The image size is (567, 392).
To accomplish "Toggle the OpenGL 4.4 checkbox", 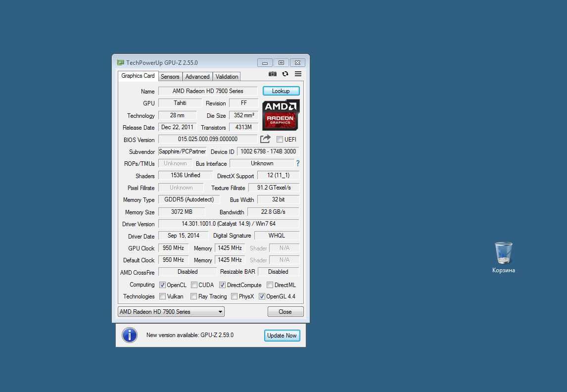I will point(262,296).
